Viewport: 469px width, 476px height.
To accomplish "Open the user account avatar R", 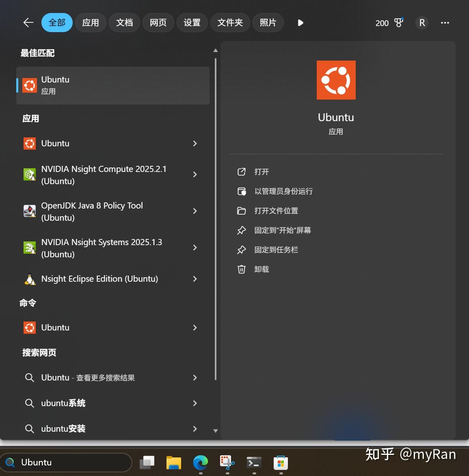I will (x=421, y=23).
